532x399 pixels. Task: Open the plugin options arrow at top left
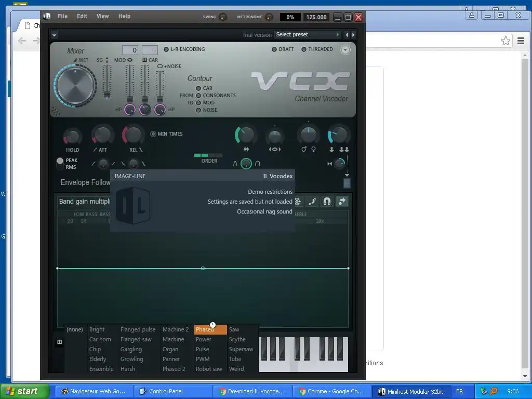tap(54, 35)
